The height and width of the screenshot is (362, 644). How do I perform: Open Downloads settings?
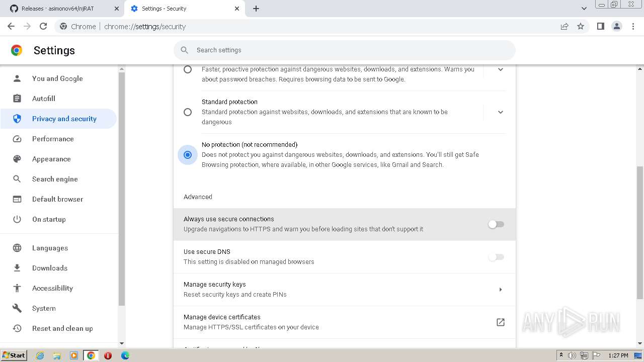(58, 268)
